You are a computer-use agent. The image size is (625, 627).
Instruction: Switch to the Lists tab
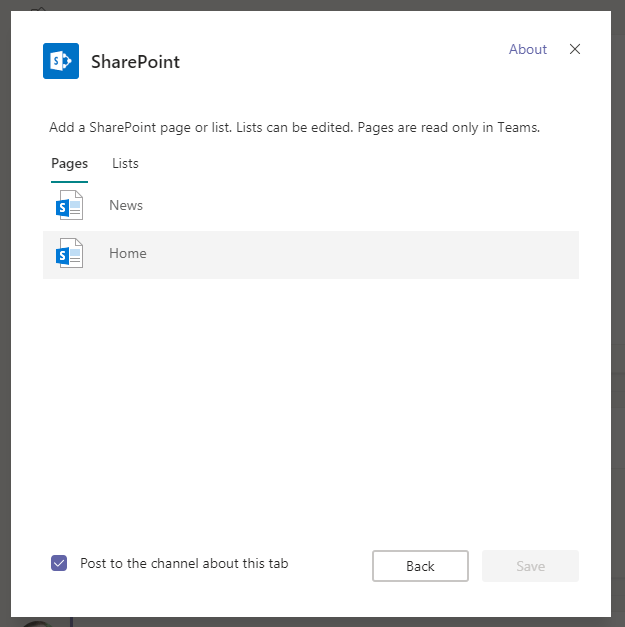(125, 163)
